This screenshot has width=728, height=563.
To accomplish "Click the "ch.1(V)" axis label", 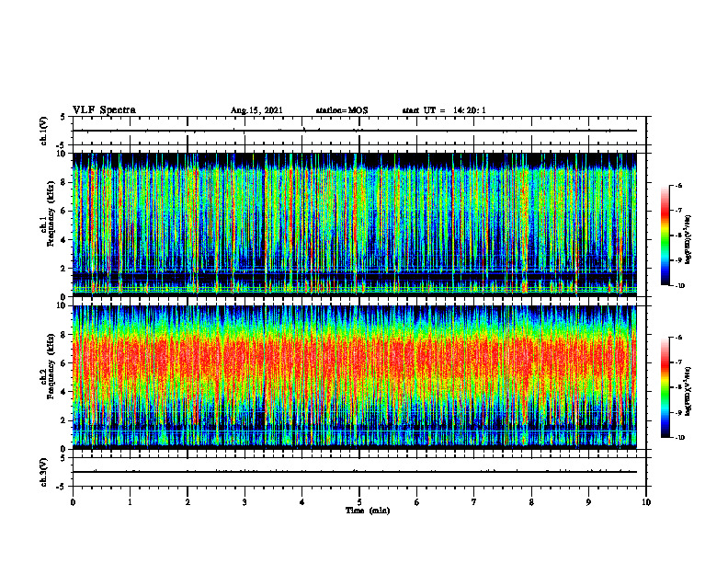I will (44, 131).
